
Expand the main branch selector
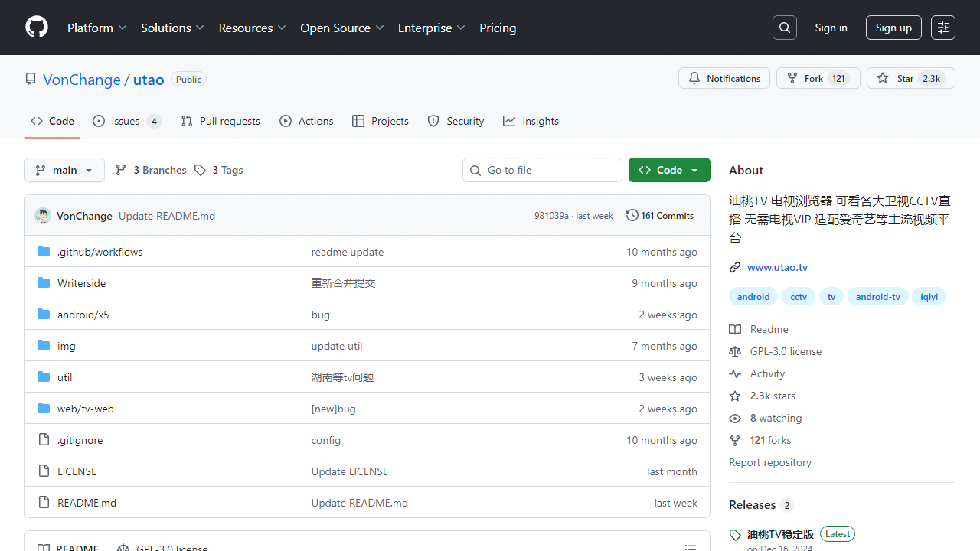pos(64,170)
